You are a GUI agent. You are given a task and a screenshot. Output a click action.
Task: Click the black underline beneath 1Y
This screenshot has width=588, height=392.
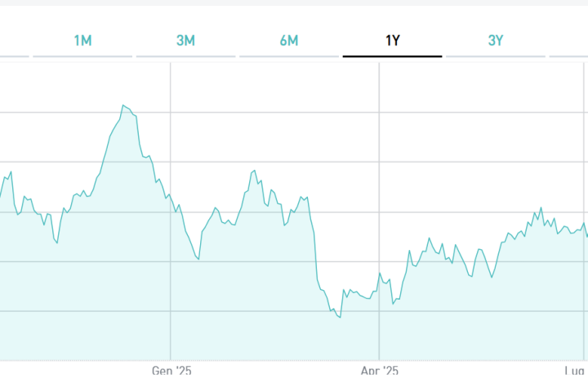point(392,56)
